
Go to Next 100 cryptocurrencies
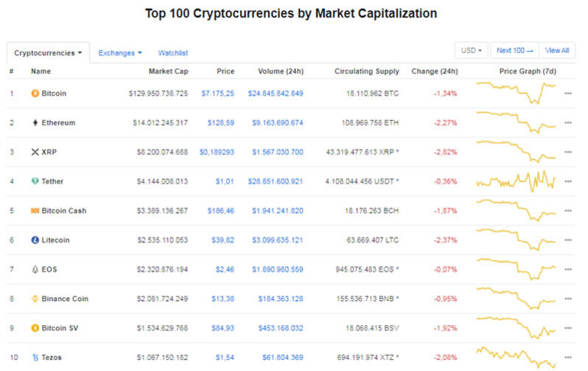pyautogui.click(x=514, y=51)
